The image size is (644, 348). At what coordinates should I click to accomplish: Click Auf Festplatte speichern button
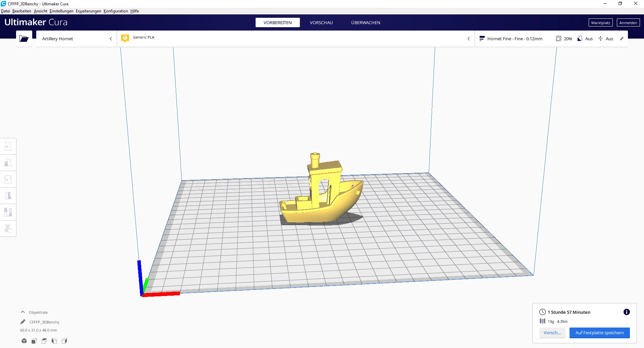click(x=599, y=333)
